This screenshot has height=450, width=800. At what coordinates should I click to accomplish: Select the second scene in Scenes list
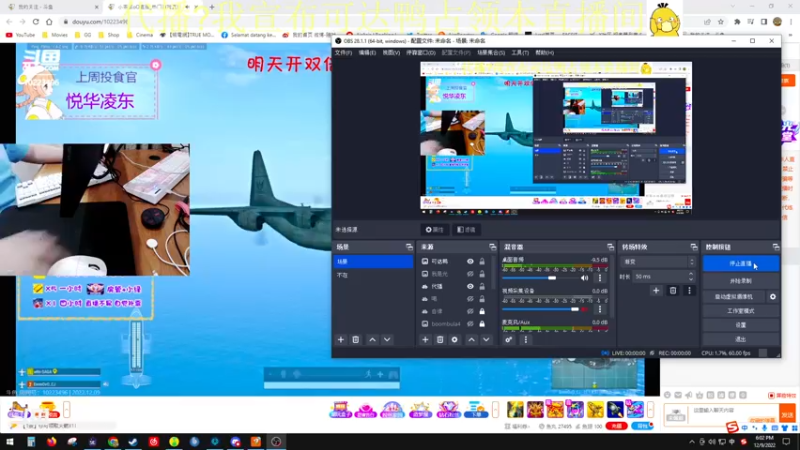373,275
